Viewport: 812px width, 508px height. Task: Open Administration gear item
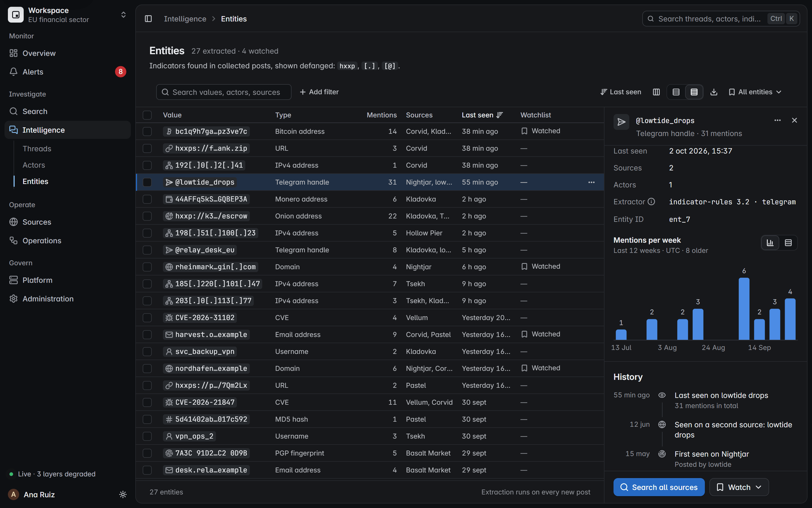coord(67,299)
